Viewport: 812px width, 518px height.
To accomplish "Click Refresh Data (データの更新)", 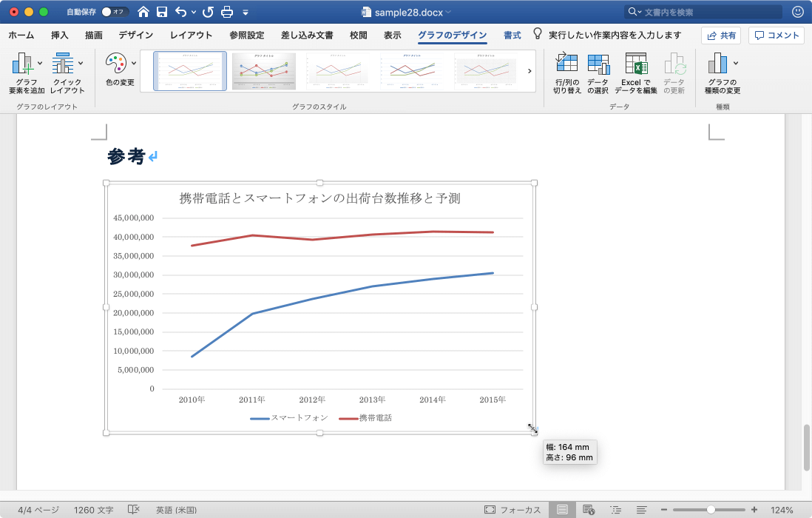I will point(674,73).
